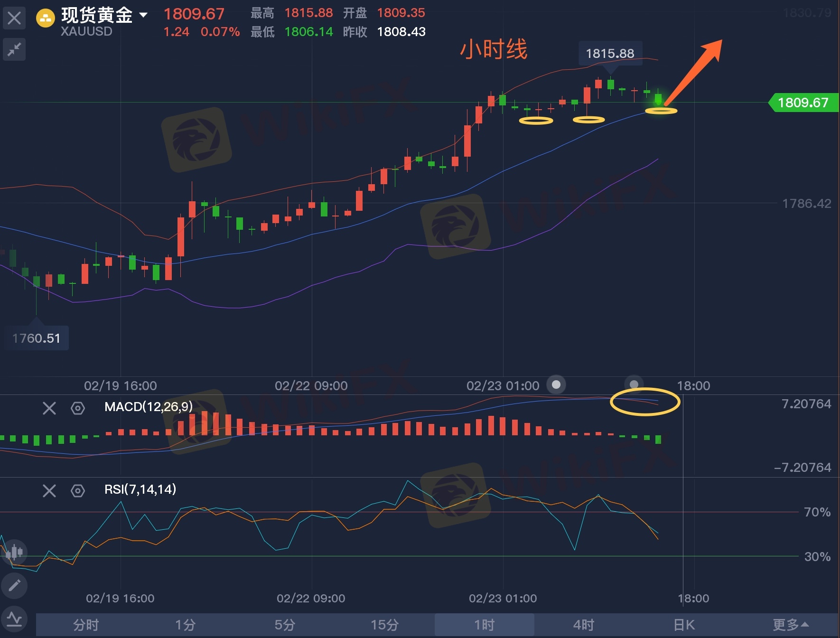Close the chart with the top-left X icon
This screenshot has height=638, width=840.
point(14,19)
